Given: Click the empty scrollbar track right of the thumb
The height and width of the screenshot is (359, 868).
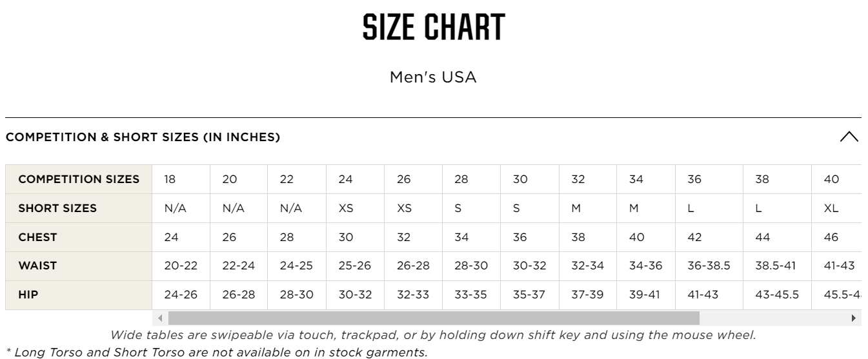Looking at the screenshot, I should 773,318.
